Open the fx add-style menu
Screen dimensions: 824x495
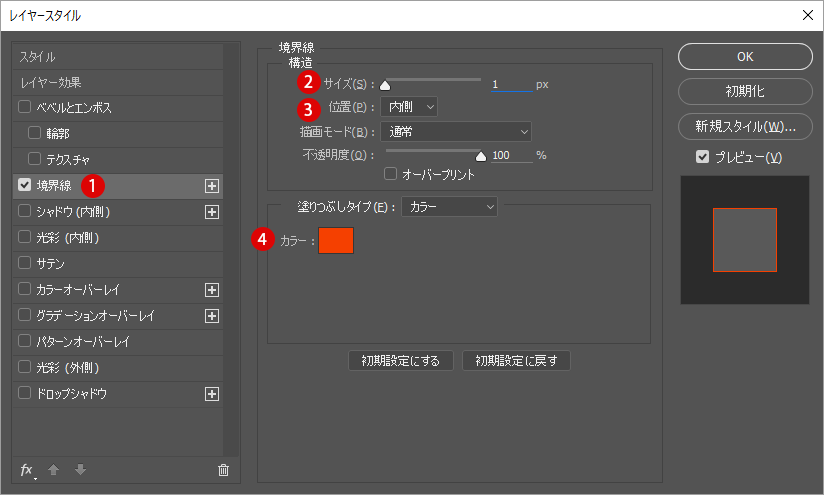pos(27,470)
